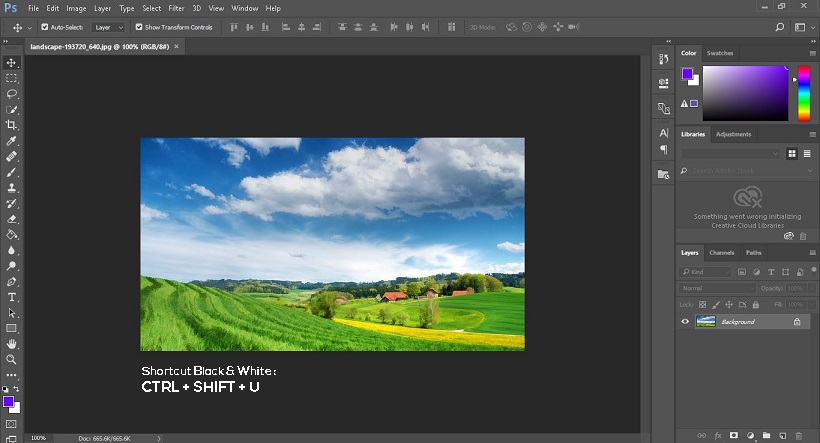Select the Rectangular Marquee tool

(12, 78)
